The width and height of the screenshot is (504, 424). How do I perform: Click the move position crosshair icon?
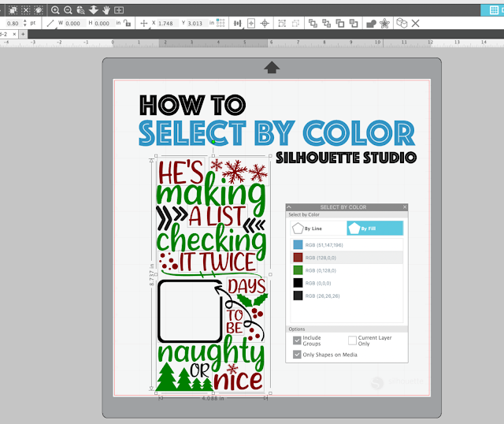(x=144, y=23)
